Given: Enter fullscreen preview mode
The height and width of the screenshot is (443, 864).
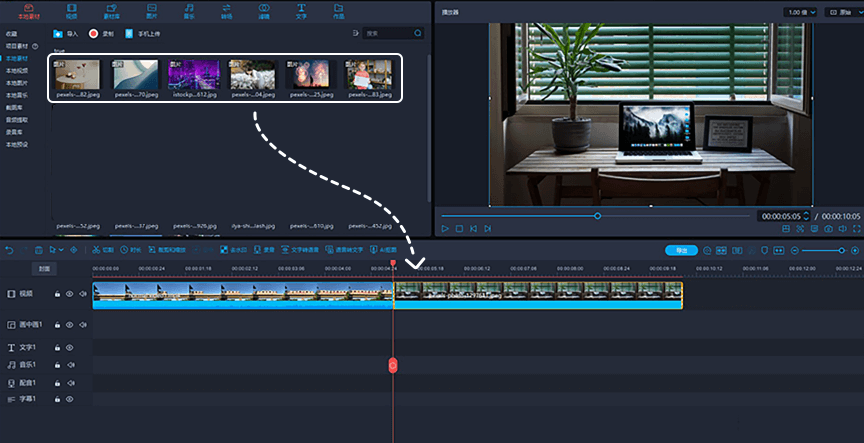Looking at the screenshot, I should point(856,229).
